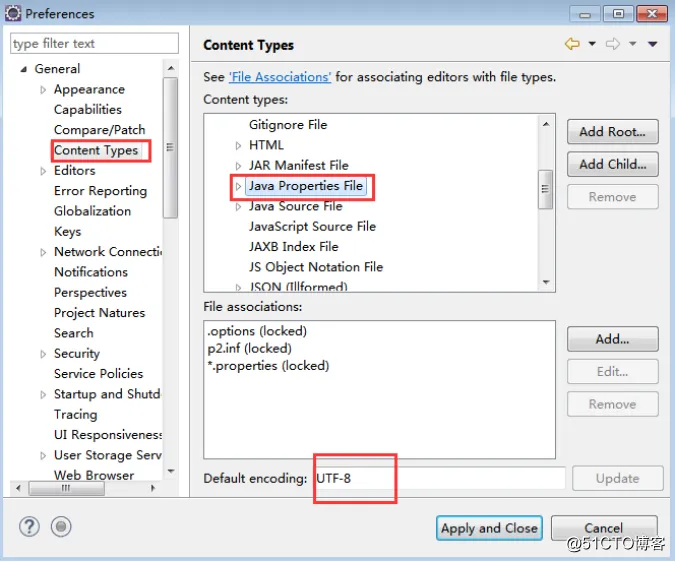This screenshot has height=562, width=675.
Task: Expand the User Storage Service node
Action: 43,456
